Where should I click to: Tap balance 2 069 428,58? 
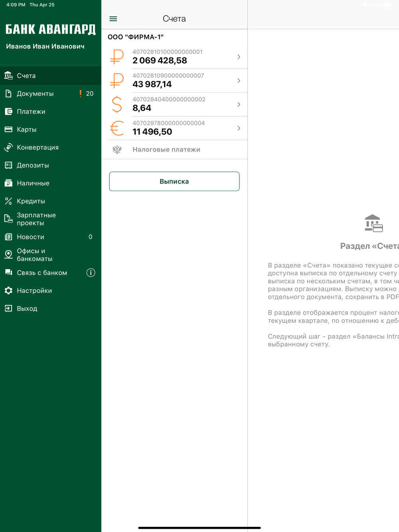click(x=160, y=61)
